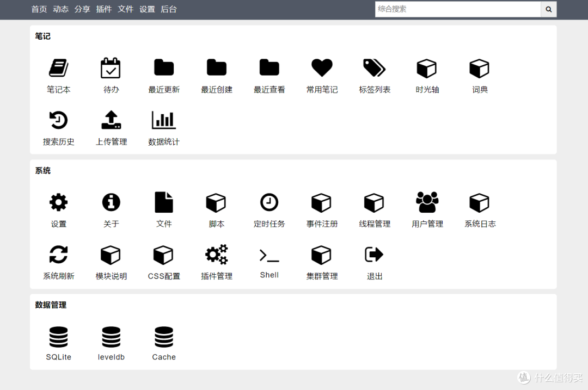Open 上传管理 upload icon
Viewport: 588px width, 390px height.
[111, 120]
